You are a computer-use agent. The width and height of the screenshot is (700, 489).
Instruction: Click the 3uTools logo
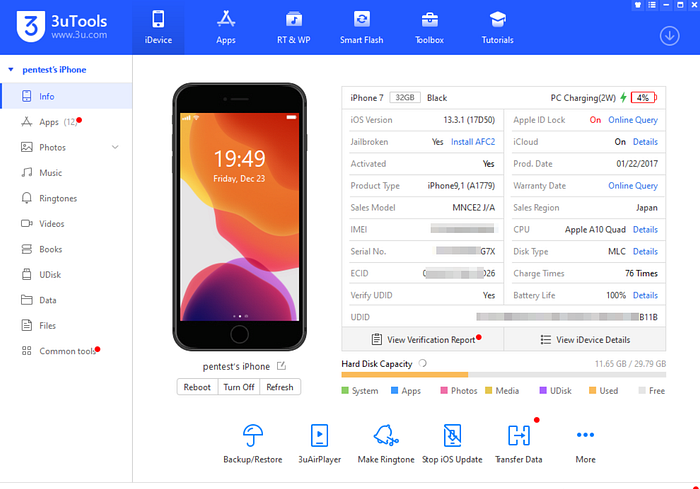point(62,26)
